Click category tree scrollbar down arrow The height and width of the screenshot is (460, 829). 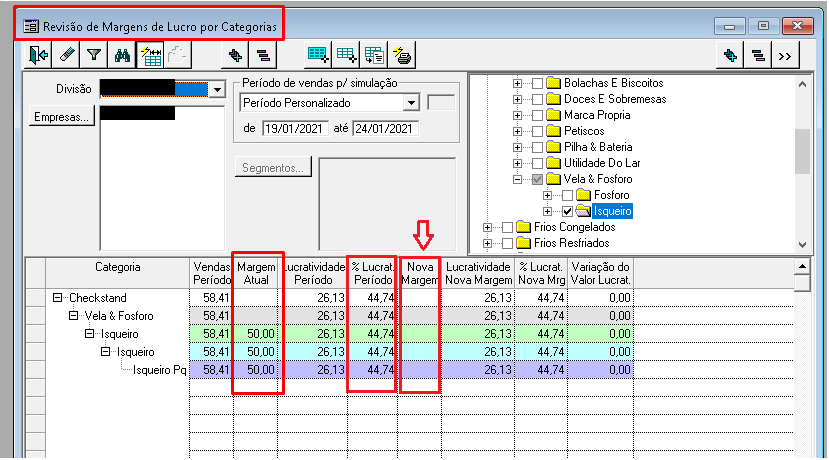pyautogui.click(x=802, y=244)
